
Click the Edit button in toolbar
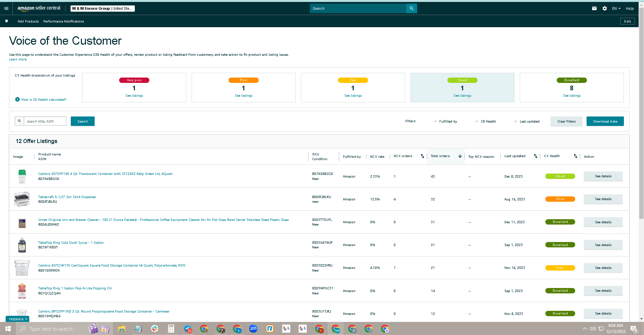tap(628, 21)
